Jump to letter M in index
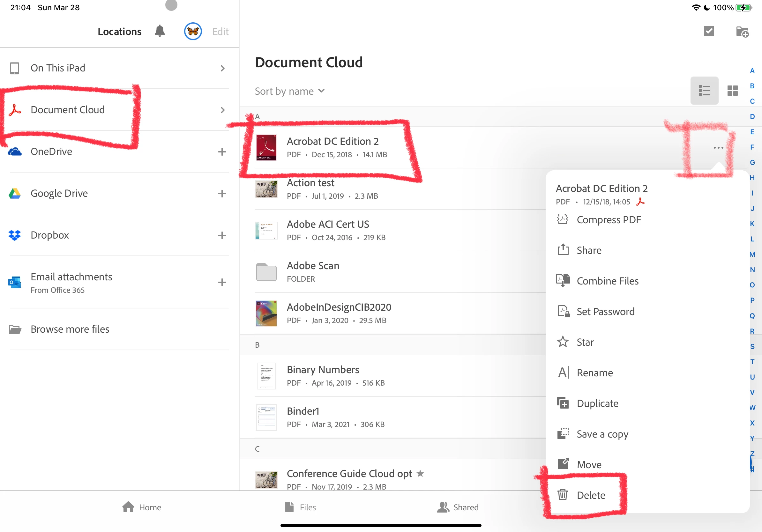Screen dimensions: 762x532 coord(752,254)
